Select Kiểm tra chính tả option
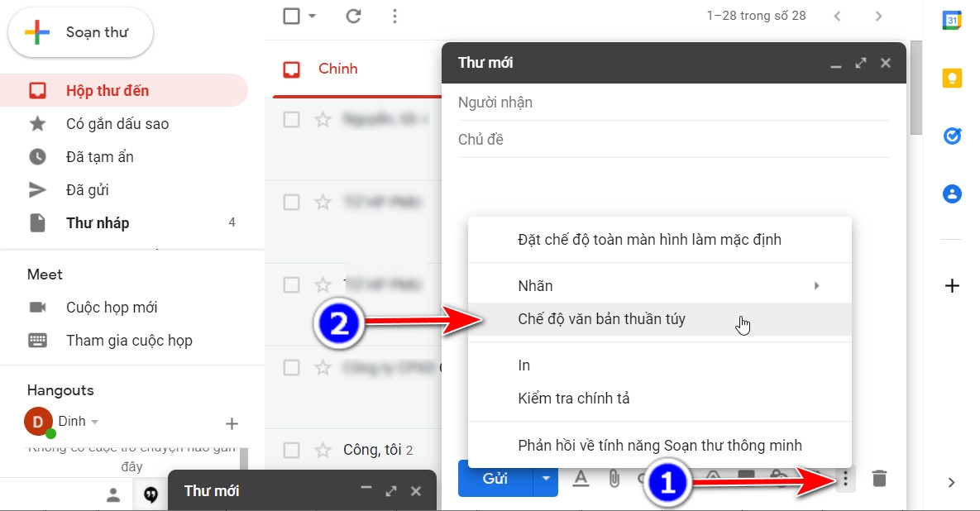This screenshot has height=511, width=980. click(x=660, y=399)
